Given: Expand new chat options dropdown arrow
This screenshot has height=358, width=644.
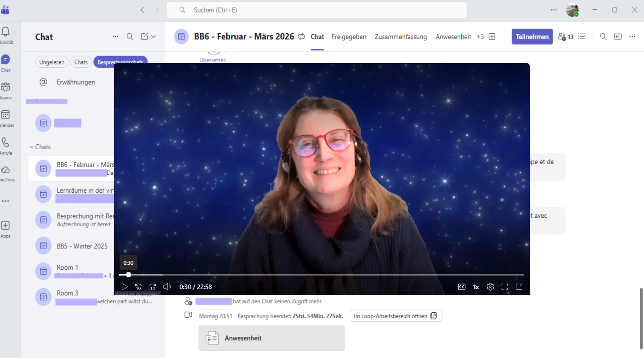Looking at the screenshot, I should [x=154, y=37].
